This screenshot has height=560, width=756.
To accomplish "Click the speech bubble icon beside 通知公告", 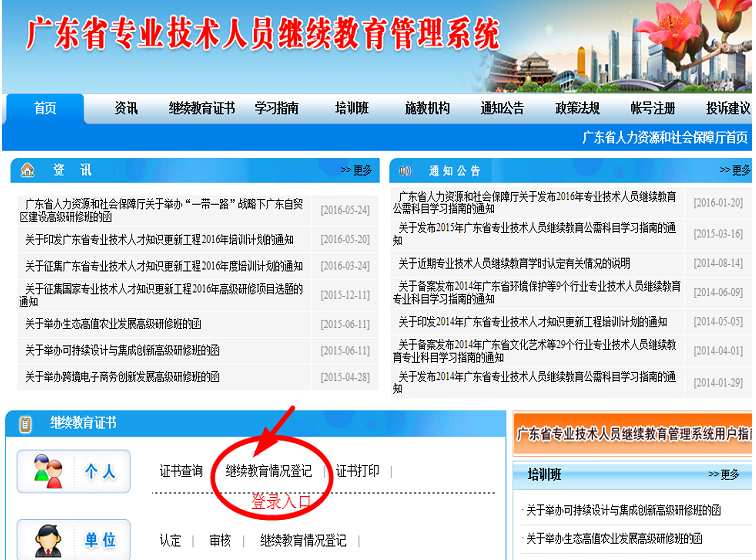I will (405, 170).
